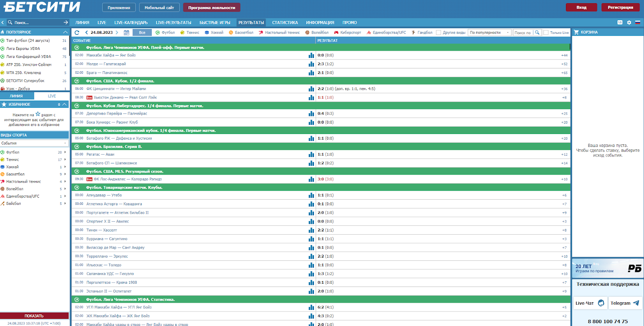Select the Все filter button
644x326 pixels.
142,33
